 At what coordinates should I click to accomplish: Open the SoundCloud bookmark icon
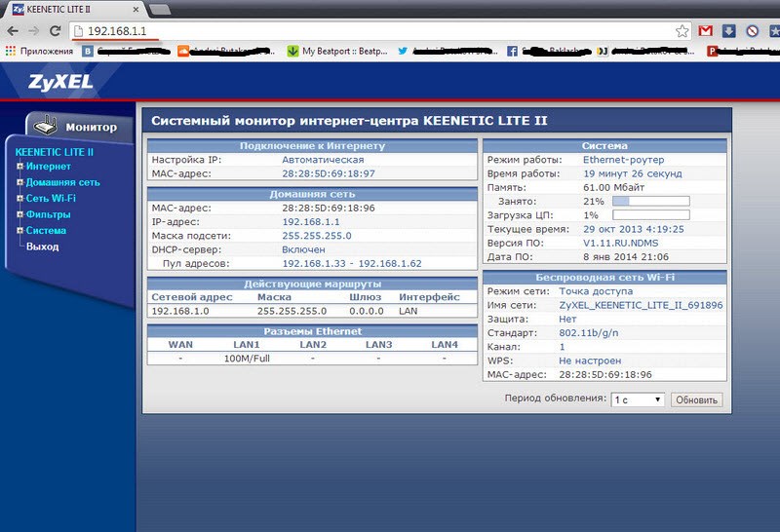point(183,51)
